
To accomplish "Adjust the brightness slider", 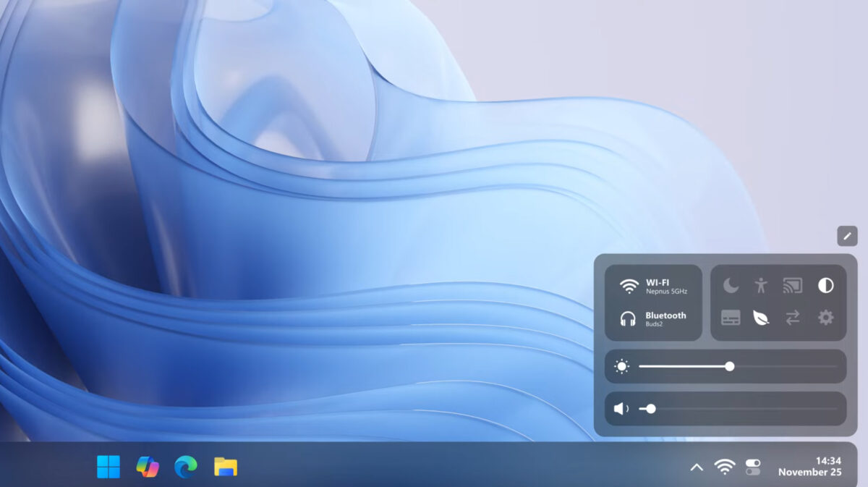I will (731, 367).
